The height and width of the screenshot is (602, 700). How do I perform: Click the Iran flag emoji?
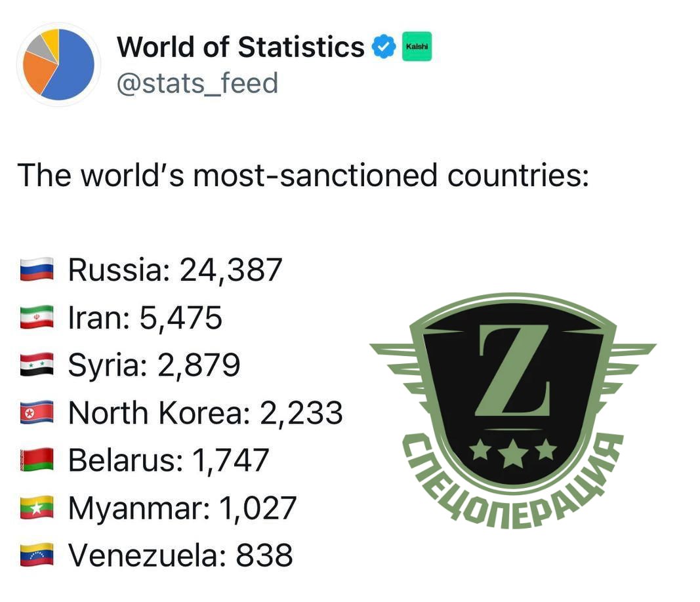37,317
